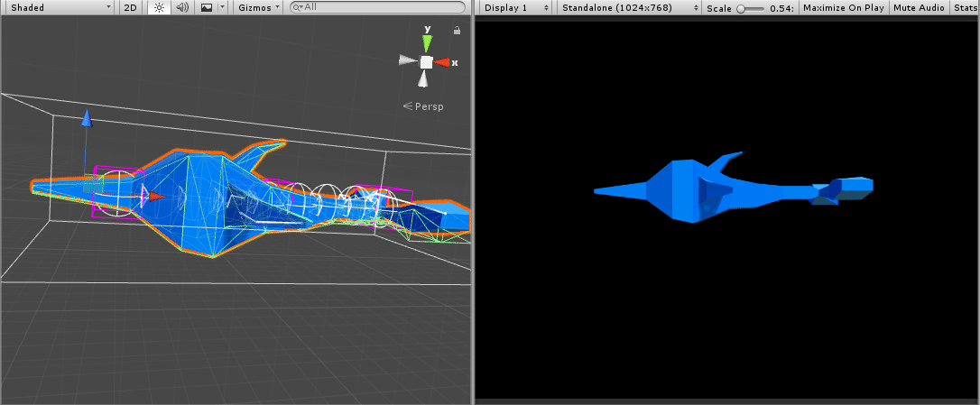The height and width of the screenshot is (405, 980).
Task: Toggle Persp projection label
Action: [x=423, y=106]
